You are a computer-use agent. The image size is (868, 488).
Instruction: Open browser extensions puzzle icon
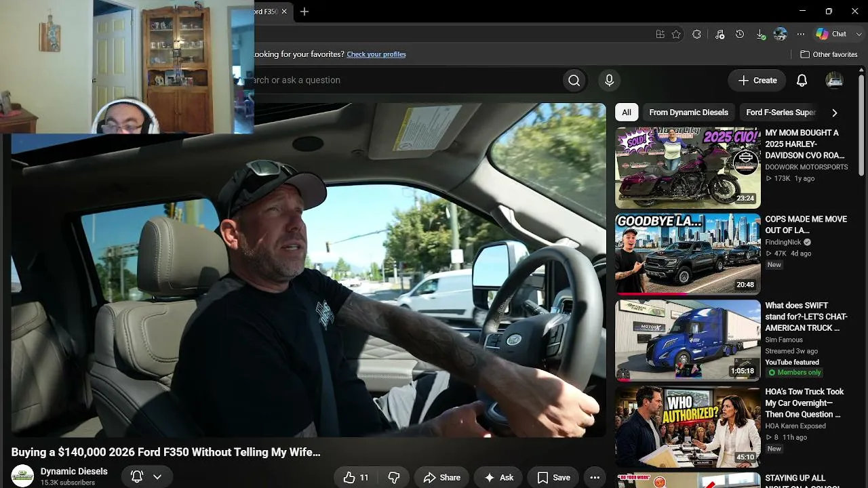[696, 34]
